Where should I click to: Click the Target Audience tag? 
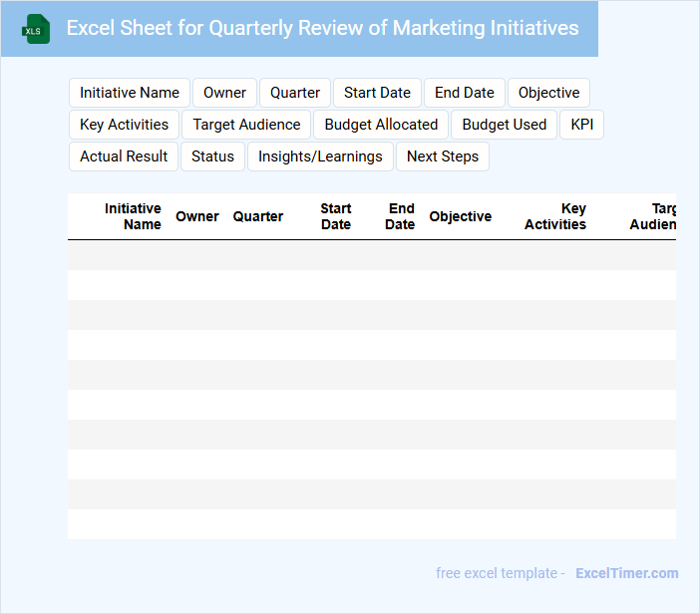[x=246, y=125]
